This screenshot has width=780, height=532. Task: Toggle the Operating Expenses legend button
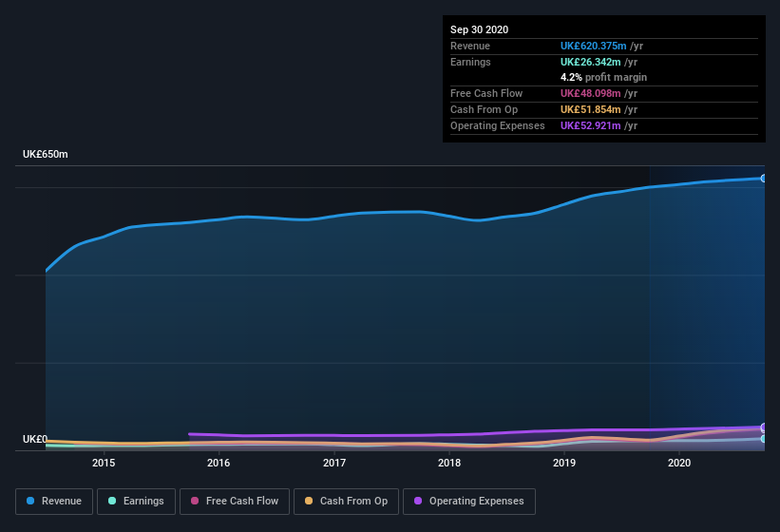pyautogui.click(x=469, y=502)
